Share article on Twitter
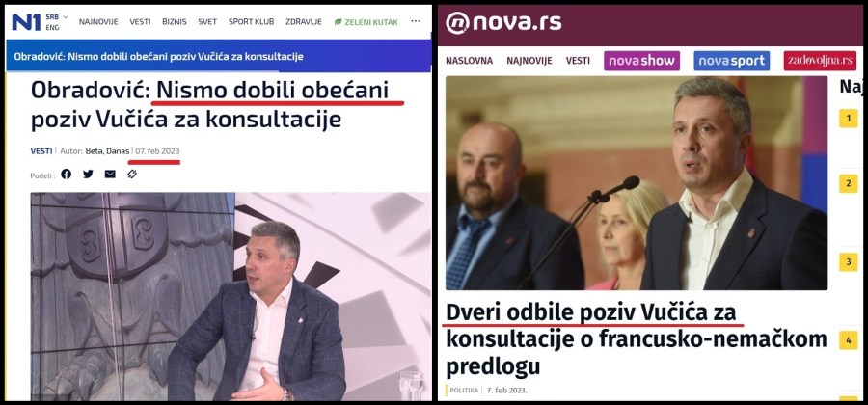Image resolution: width=868 pixels, height=405 pixels. (88, 175)
